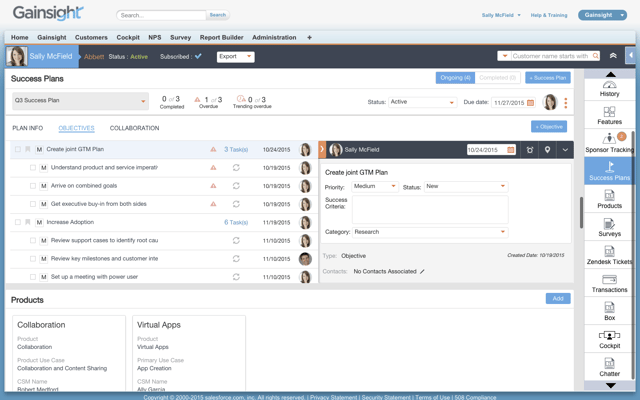Open the 3 Task(s) link
The width and height of the screenshot is (640, 400).
pyautogui.click(x=236, y=149)
